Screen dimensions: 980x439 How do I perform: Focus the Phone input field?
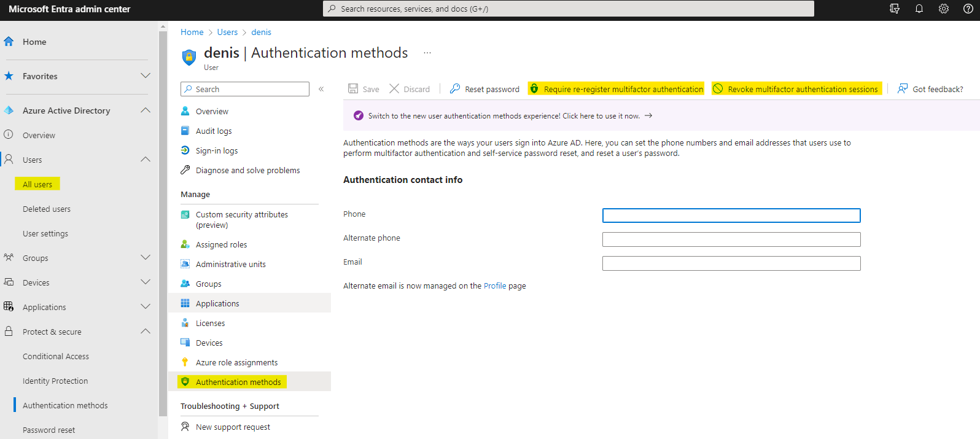(x=731, y=216)
